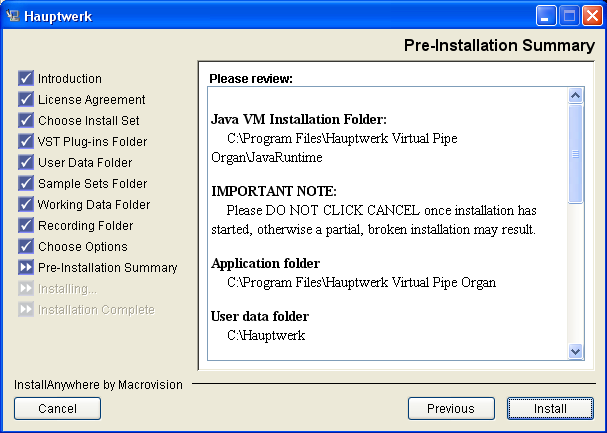The image size is (607, 433).
Task: Click the License Agreement checkmark icon
Action: pos(26,99)
